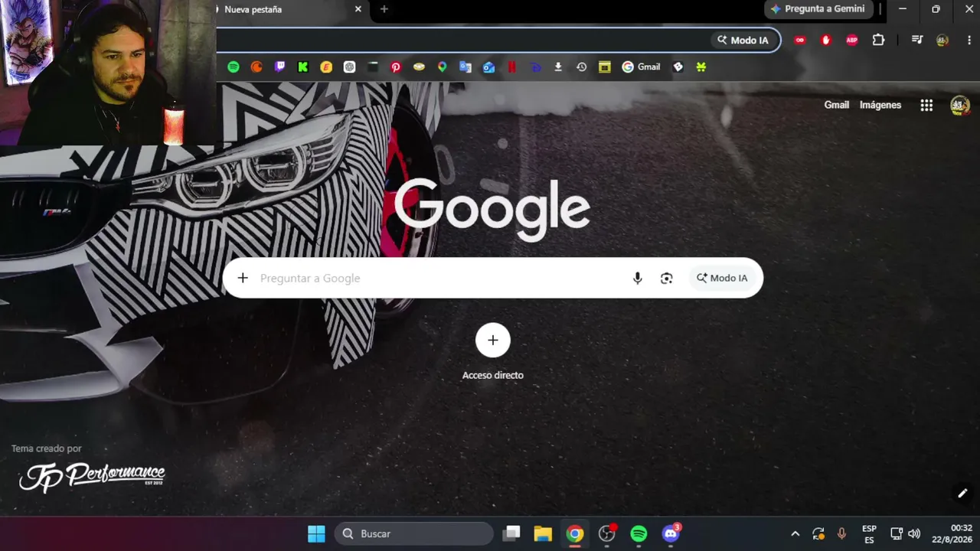Open the AdBlock hand extension
980x551 pixels.
click(825, 41)
